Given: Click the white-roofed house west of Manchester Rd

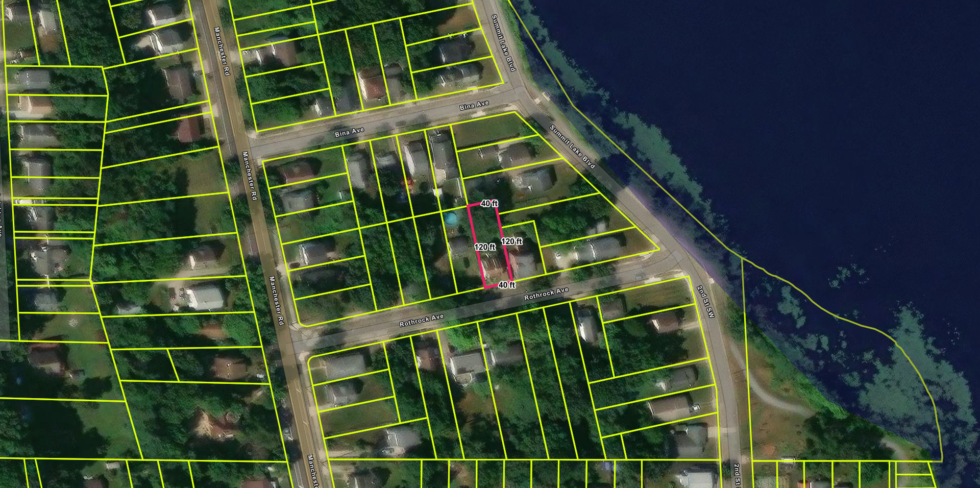Looking at the screenshot, I should point(204,297).
